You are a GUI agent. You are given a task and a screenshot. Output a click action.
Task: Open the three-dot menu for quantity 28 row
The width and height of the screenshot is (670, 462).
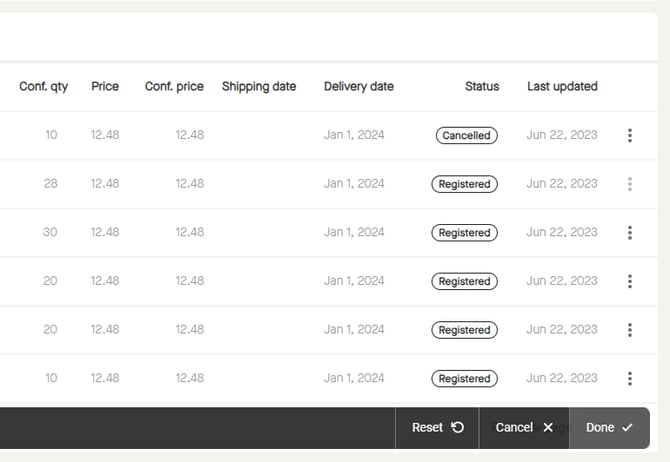[629, 184]
